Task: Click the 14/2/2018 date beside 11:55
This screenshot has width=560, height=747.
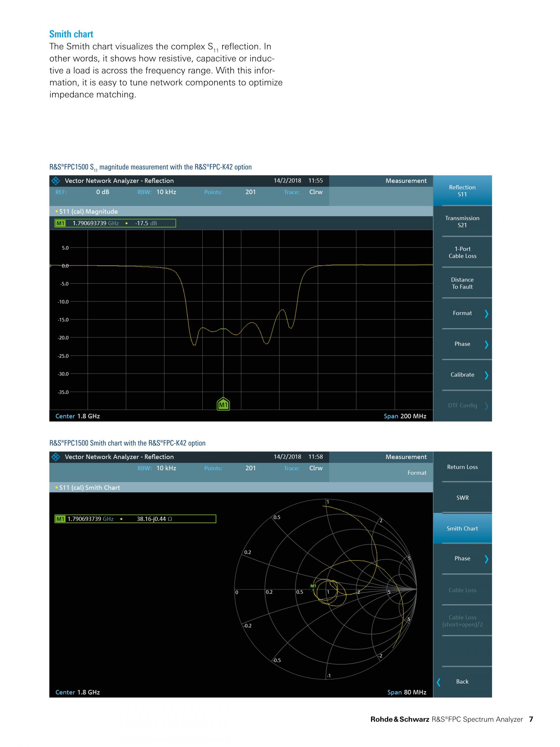Action: (287, 181)
